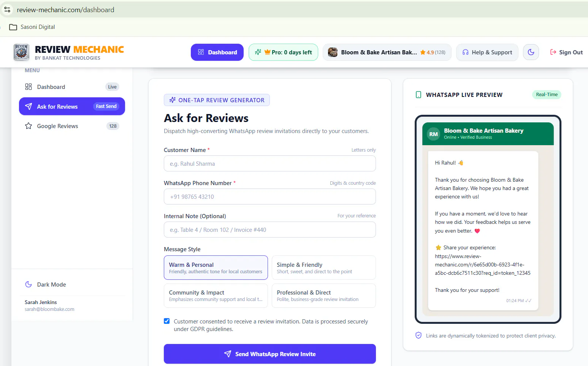Open Ask for Reviews in sidebar
588x366 pixels.
click(x=72, y=106)
